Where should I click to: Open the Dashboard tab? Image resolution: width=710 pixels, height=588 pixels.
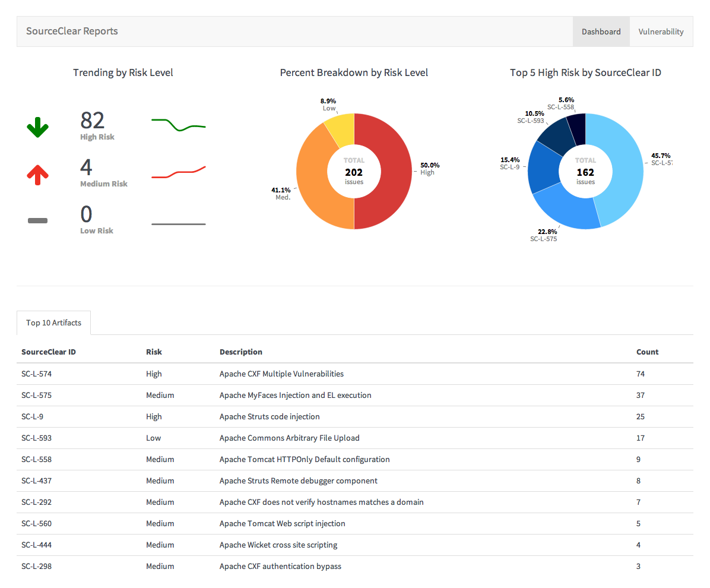tap(601, 31)
